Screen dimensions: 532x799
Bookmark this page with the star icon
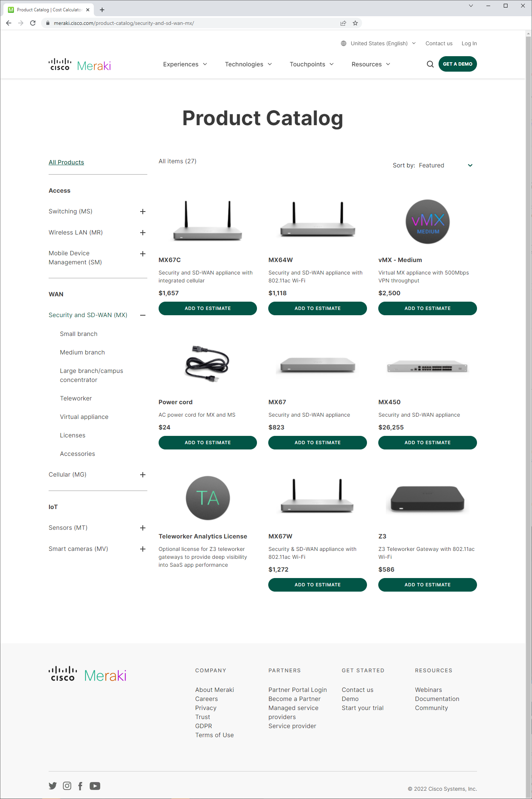(x=355, y=23)
